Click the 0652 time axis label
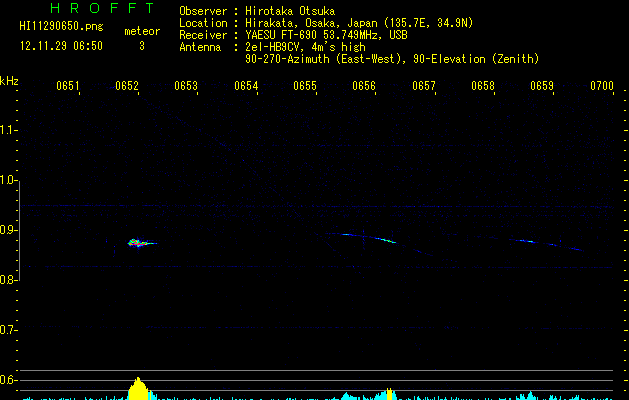629x400 pixels. (x=127, y=86)
